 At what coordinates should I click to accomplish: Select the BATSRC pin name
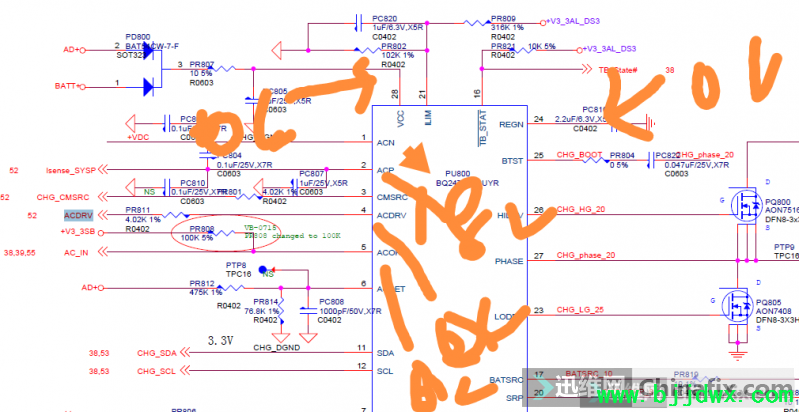click(507, 380)
